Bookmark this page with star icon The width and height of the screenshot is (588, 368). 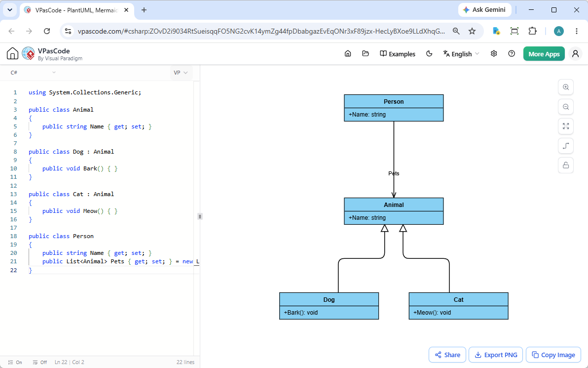472,31
